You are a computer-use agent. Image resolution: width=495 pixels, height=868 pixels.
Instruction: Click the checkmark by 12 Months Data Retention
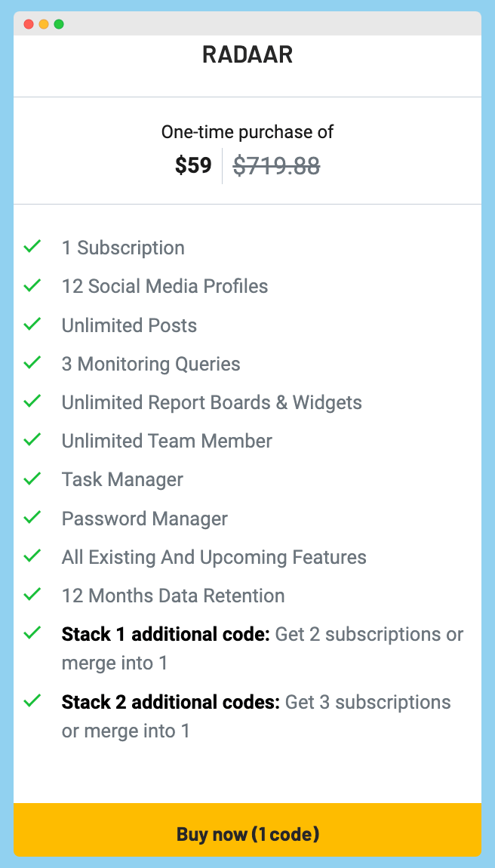coord(32,594)
